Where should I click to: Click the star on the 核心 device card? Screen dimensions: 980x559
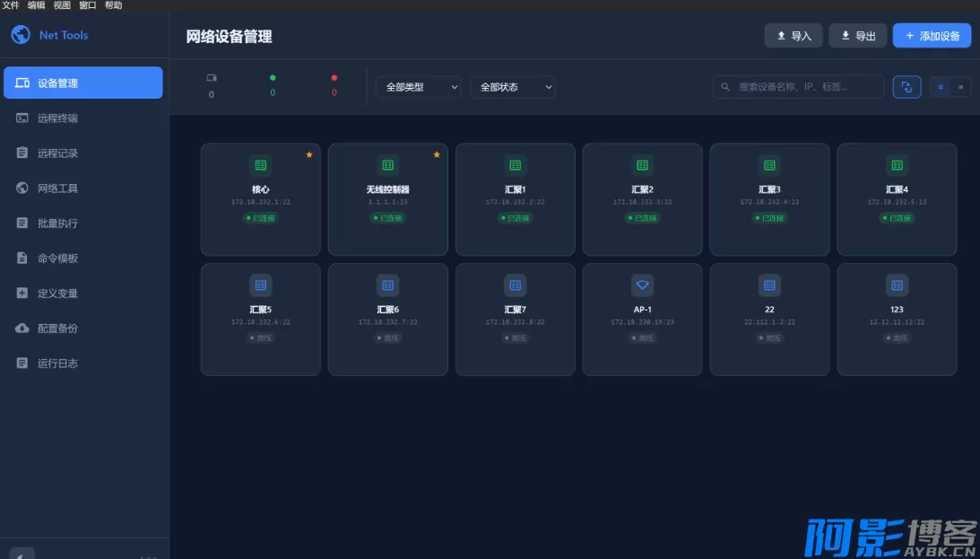coord(309,154)
